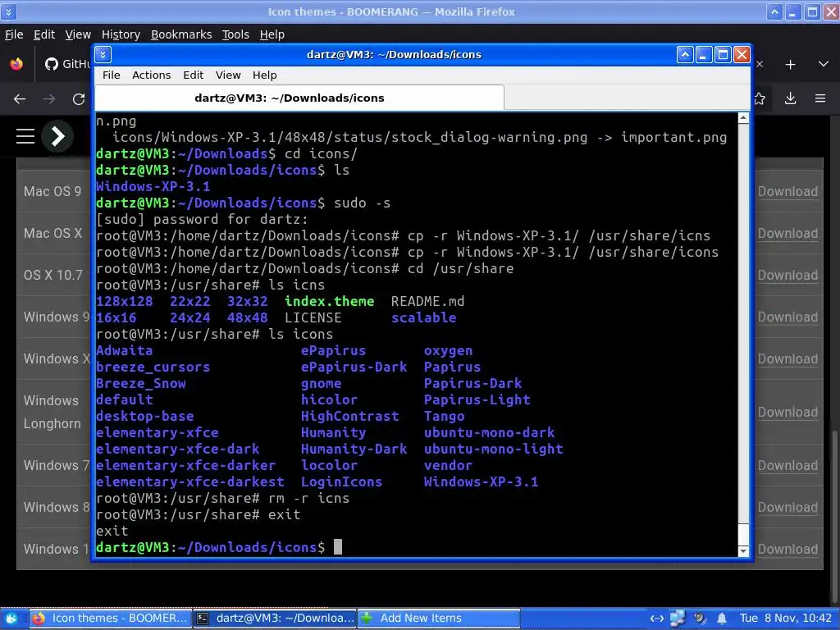The height and width of the screenshot is (630, 840).
Task: Open the volume control tray icon
Action: pos(701,619)
